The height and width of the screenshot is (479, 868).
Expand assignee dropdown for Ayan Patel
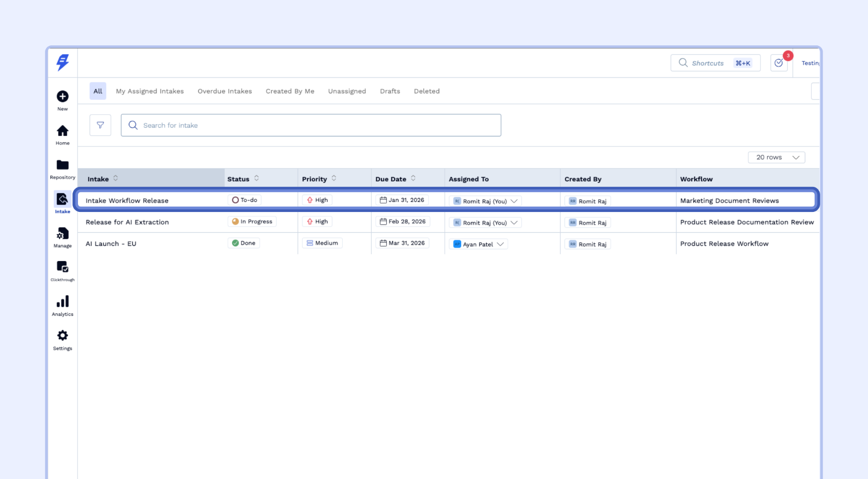click(500, 244)
